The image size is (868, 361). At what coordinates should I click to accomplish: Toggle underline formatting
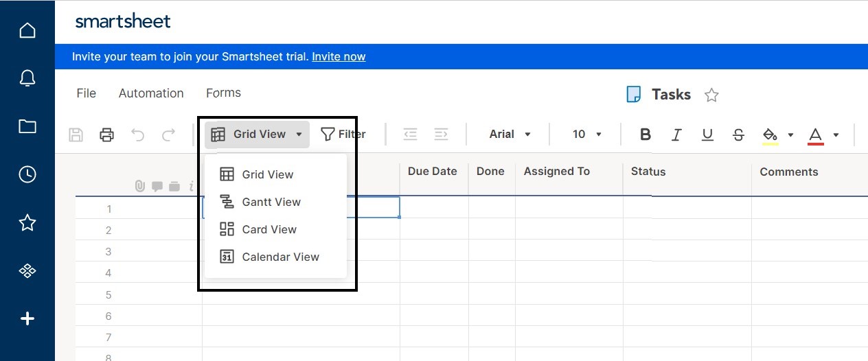[707, 135]
